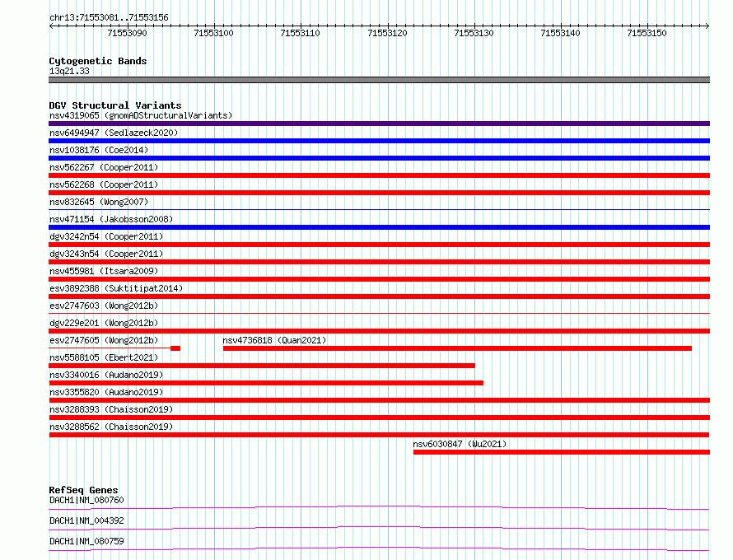Click the nsv4319065 gnomADStructuralVariants label
Screen dimensions: 733x560
click(x=141, y=115)
